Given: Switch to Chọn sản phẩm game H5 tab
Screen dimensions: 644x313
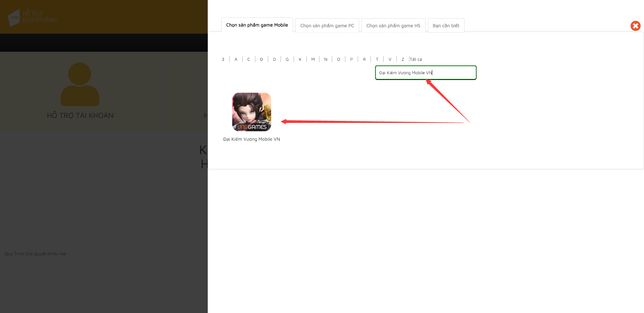Looking at the screenshot, I should click(x=393, y=26).
